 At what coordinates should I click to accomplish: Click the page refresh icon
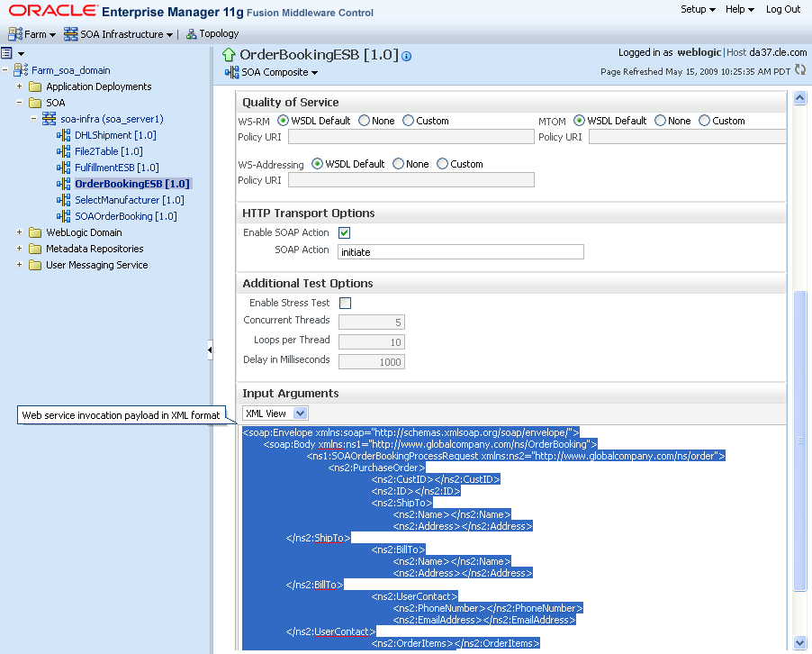[800, 69]
